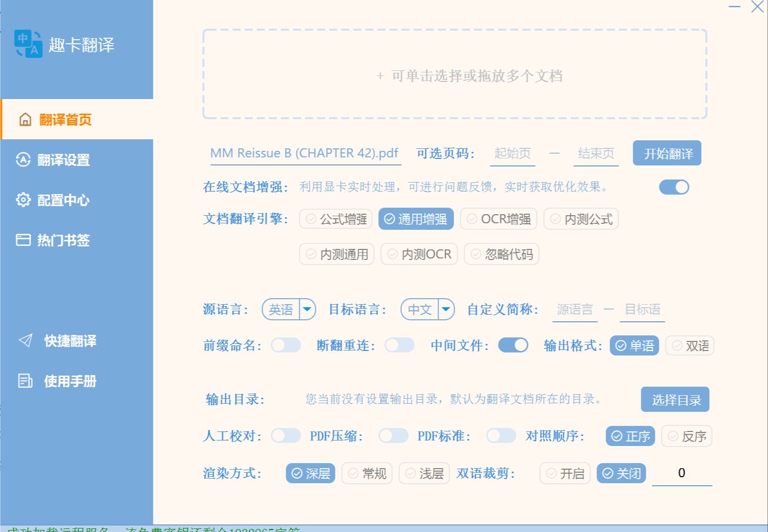Click the 在线文档增强 description text
Image resolution: width=768 pixels, height=532 pixels.
[454, 187]
